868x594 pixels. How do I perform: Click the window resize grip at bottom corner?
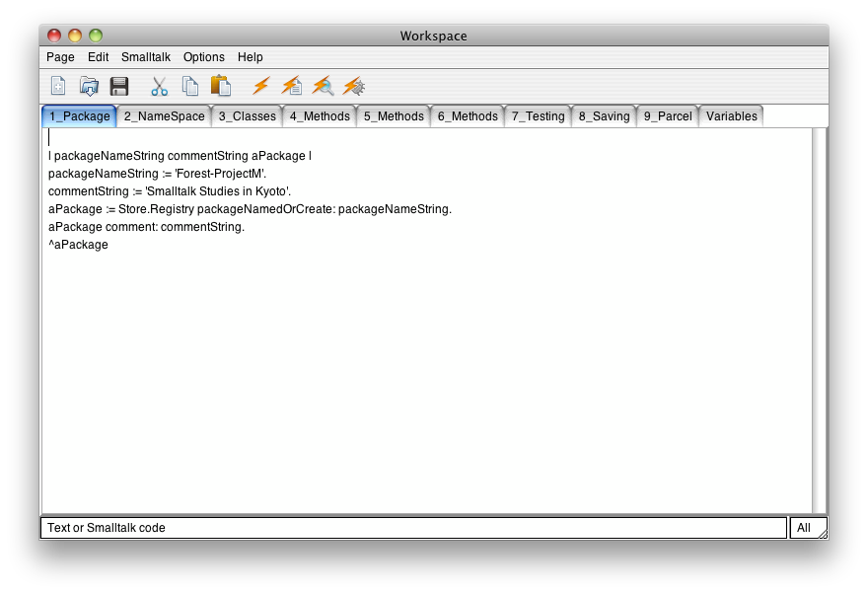coord(823,534)
